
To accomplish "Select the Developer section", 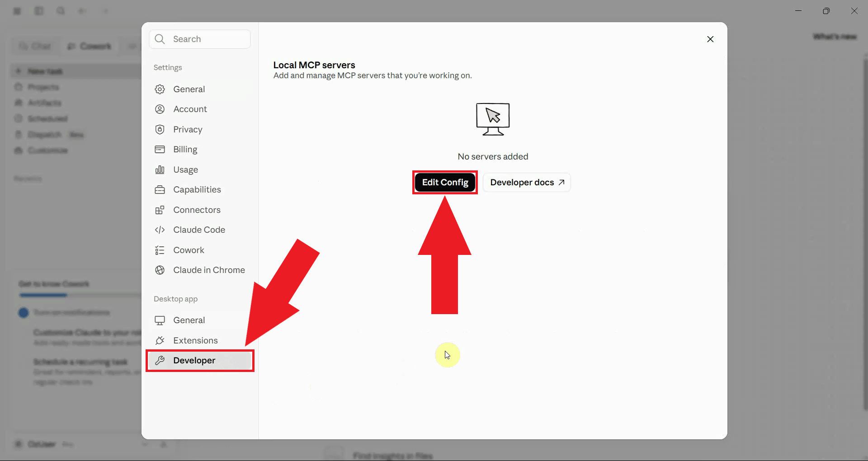I will pos(200,360).
